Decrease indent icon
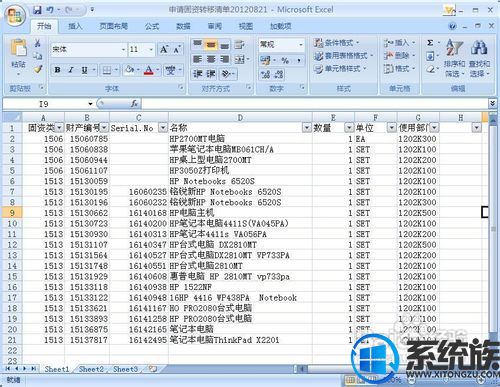Viewport: 500px width, 387px height. pyautogui.click(x=197, y=74)
